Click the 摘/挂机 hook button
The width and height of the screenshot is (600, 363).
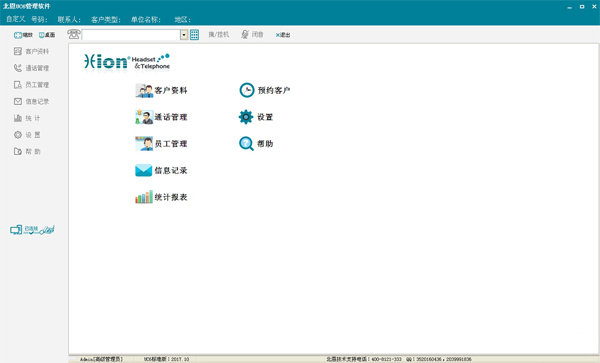tap(218, 35)
